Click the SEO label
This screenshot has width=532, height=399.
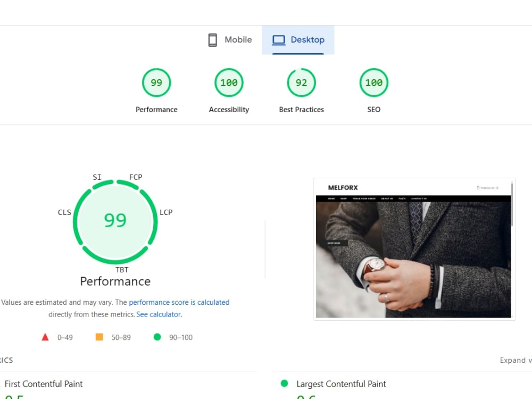(374, 110)
